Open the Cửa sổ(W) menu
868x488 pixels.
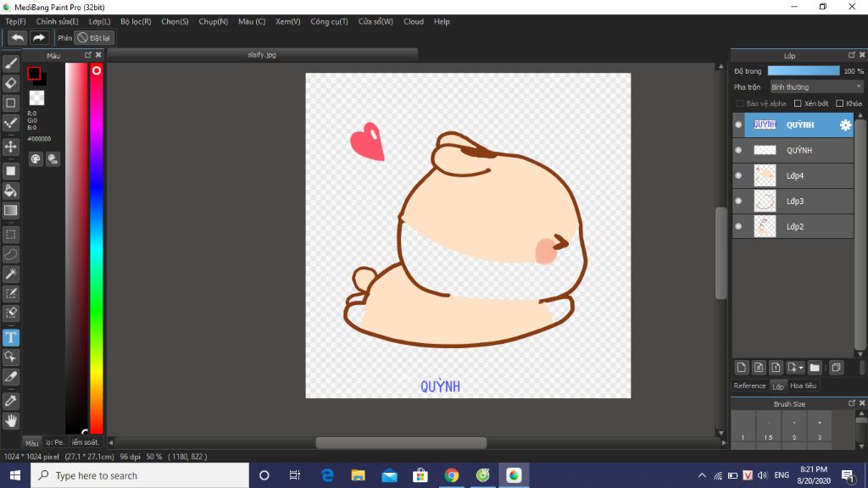[376, 21]
